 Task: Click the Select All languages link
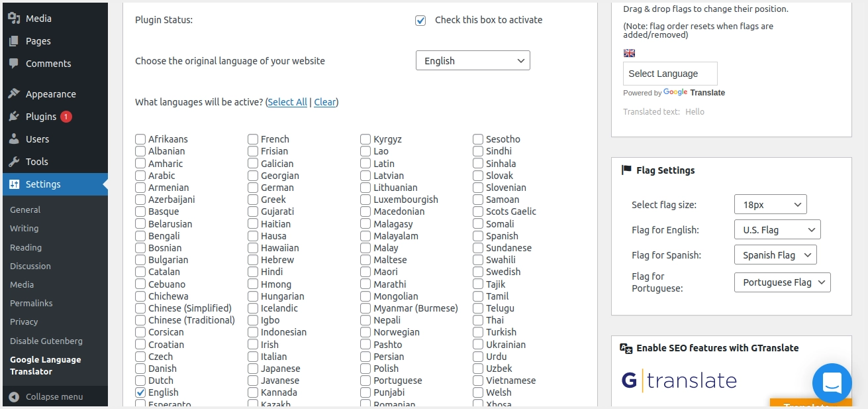click(x=287, y=102)
